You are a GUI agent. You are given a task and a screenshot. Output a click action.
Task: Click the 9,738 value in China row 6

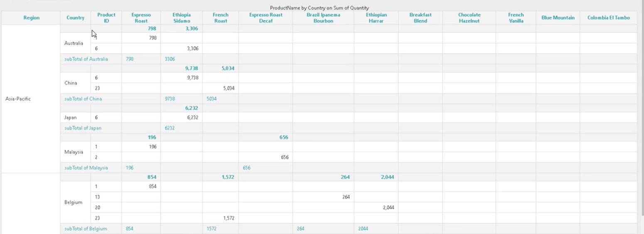(x=192, y=78)
